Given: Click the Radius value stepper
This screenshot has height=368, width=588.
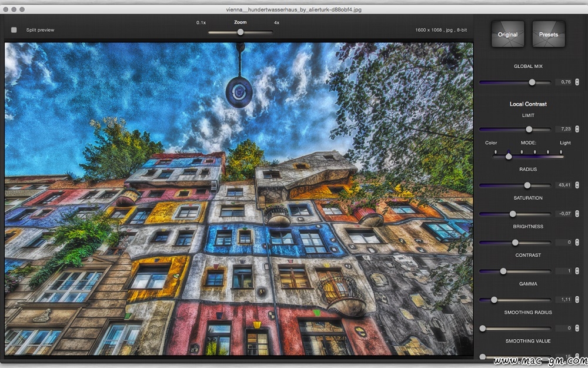Looking at the screenshot, I should (577, 185).
